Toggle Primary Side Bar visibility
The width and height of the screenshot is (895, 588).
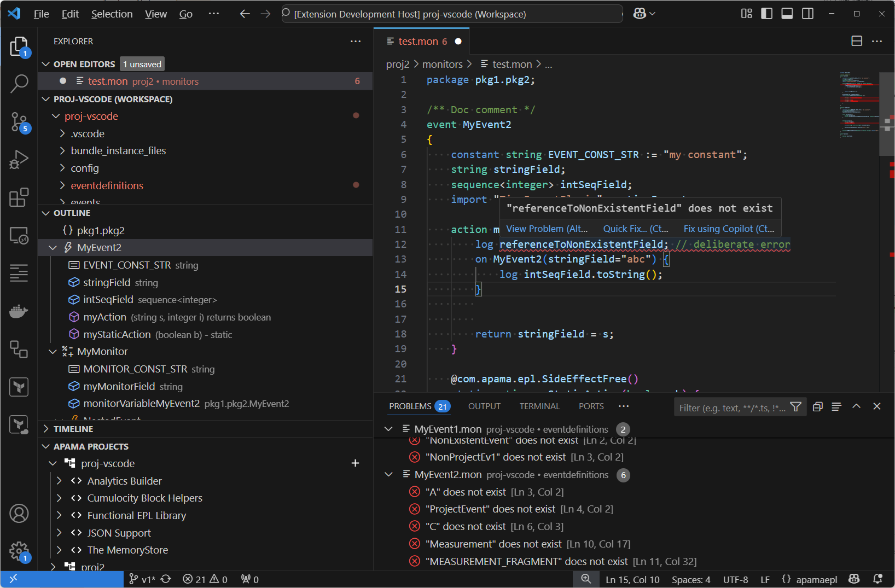coord(767,14)
